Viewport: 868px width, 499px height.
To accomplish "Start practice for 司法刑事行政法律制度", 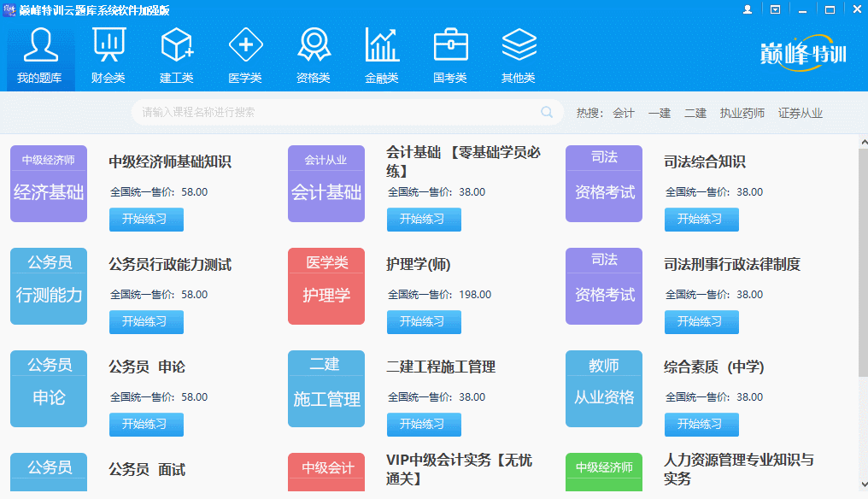I will (701, 322).
